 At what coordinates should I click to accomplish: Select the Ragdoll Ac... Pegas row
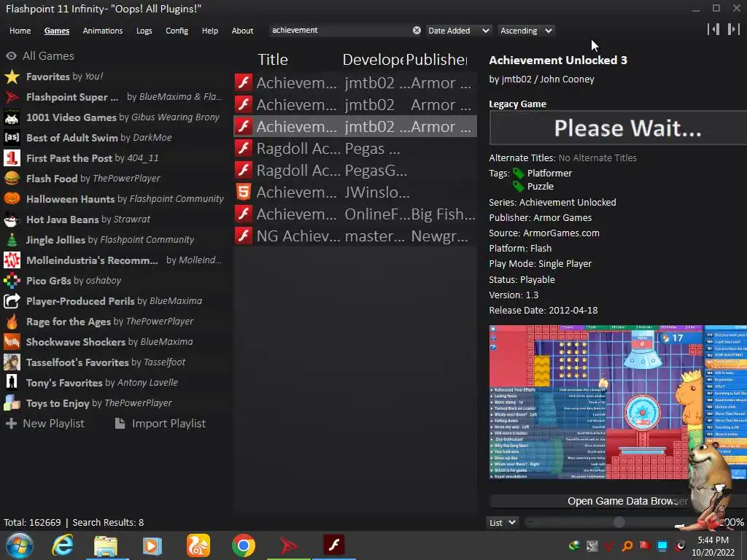(355, 149)
